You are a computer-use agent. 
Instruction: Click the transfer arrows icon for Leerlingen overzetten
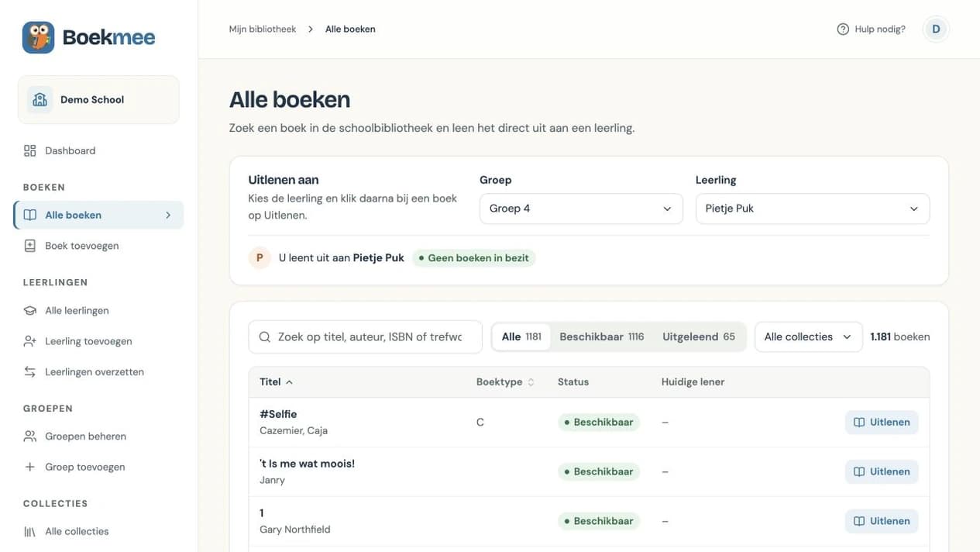pos(30,371)
